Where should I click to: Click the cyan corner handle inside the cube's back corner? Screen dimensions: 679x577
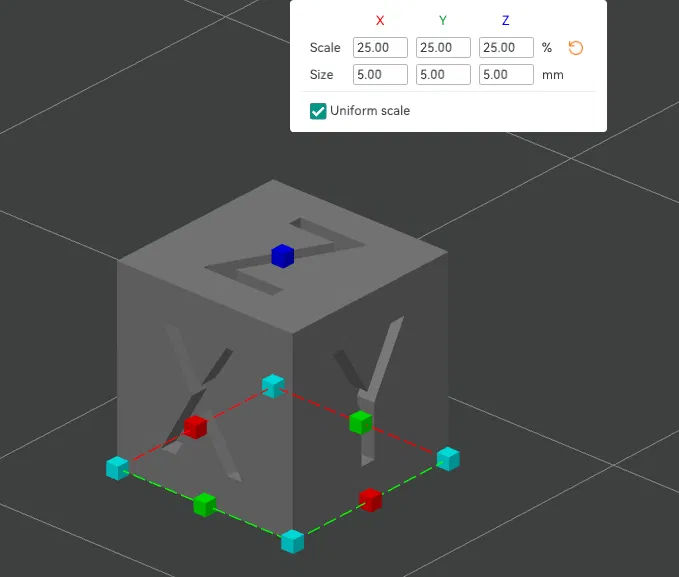(x=273, y=386)
